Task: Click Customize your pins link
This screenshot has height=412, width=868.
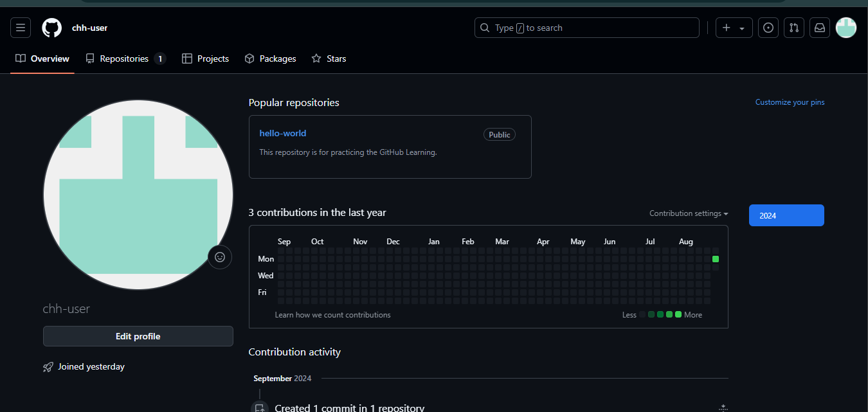Action: (x=790, y=102)
